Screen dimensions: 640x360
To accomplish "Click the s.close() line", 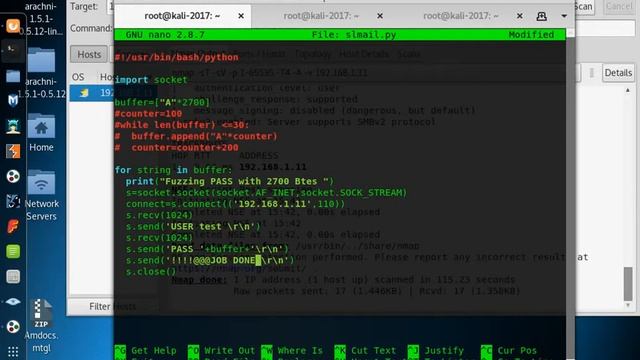I will (x=151, y=271).
